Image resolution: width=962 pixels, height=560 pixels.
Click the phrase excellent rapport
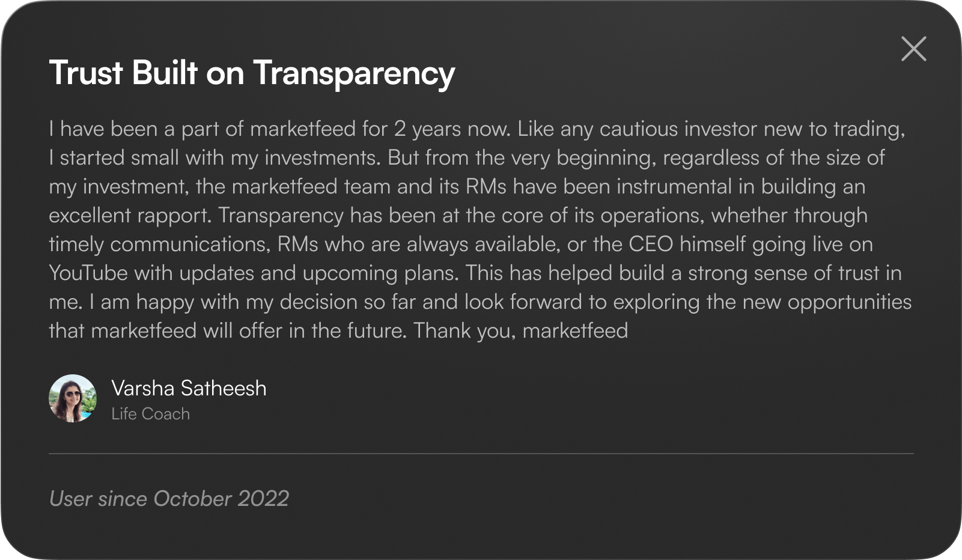[130, 216]
